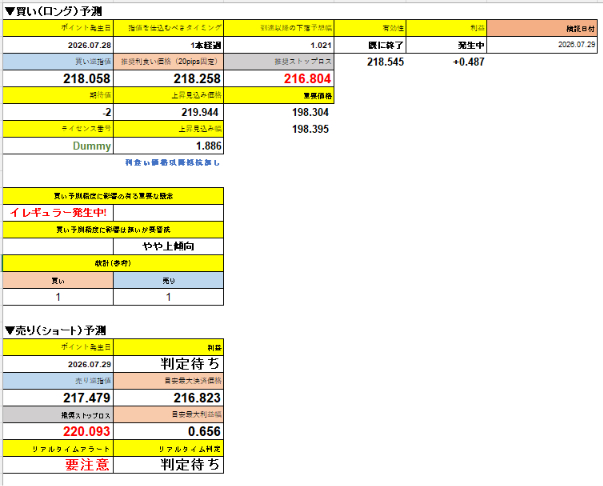Image resolution: width=603 pixels, height=486 pixels.
Task: Select the '1本経過' cell
Action: coord(168,45)
